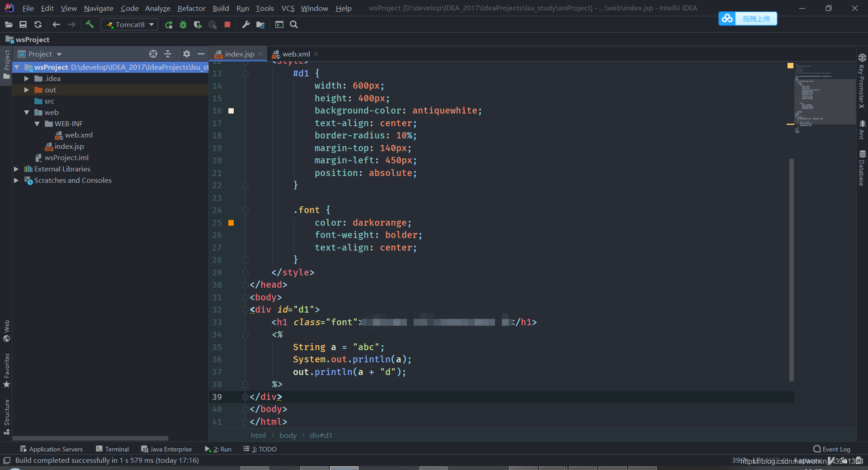Open the Refactor menu
The height and width of the screenshot is (470, 868).
(191, 8)
